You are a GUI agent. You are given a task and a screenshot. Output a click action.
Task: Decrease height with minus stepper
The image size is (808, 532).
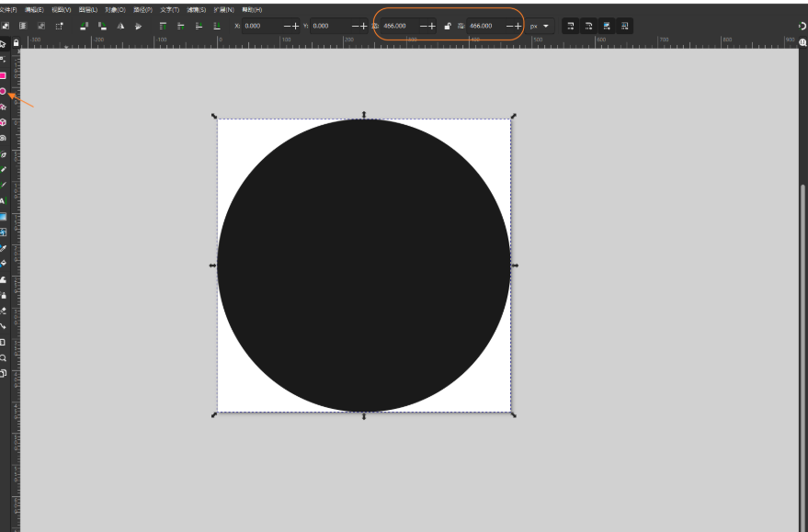pos(509,27)
